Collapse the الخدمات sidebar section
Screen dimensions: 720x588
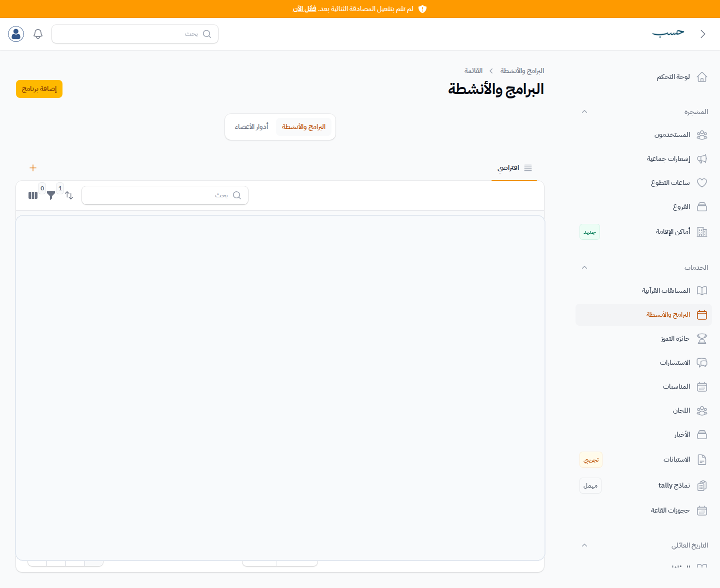(x=584, y=267)
